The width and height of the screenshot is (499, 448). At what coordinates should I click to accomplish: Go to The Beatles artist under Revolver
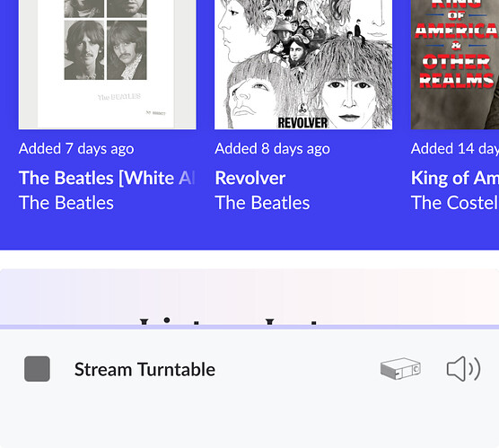tap(262, 203)
